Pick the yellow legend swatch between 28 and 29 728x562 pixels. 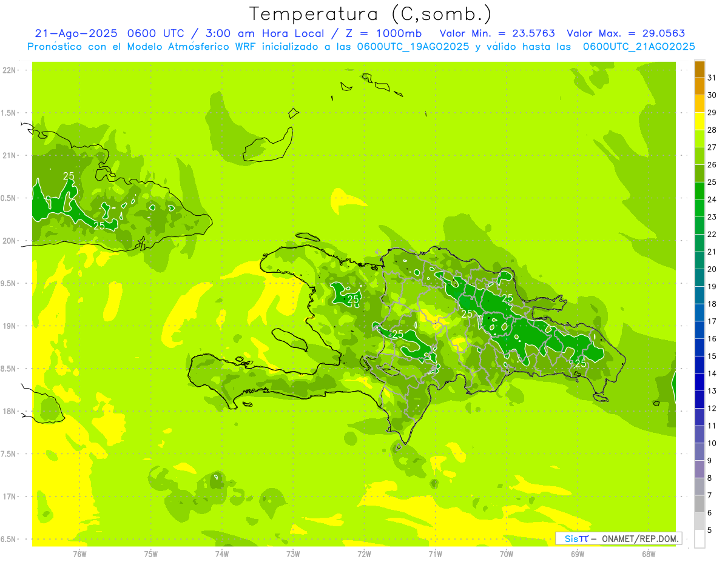pyautogui.click(x=699, y=121)
